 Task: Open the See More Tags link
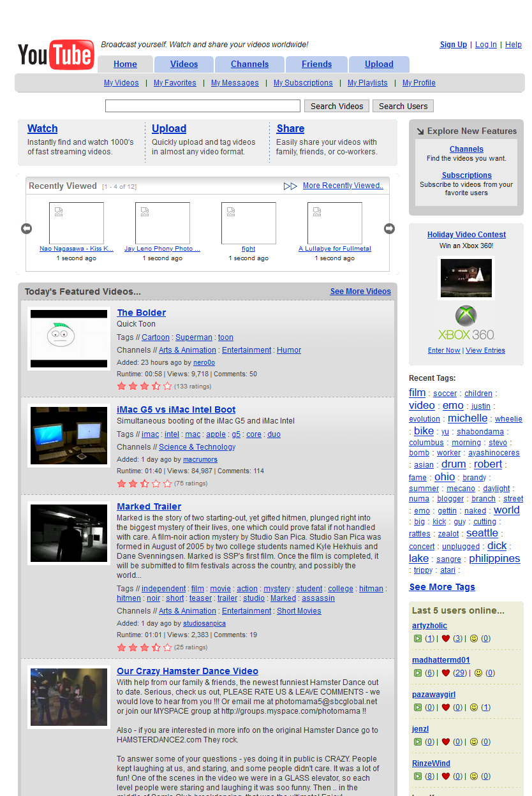[442, 587]
